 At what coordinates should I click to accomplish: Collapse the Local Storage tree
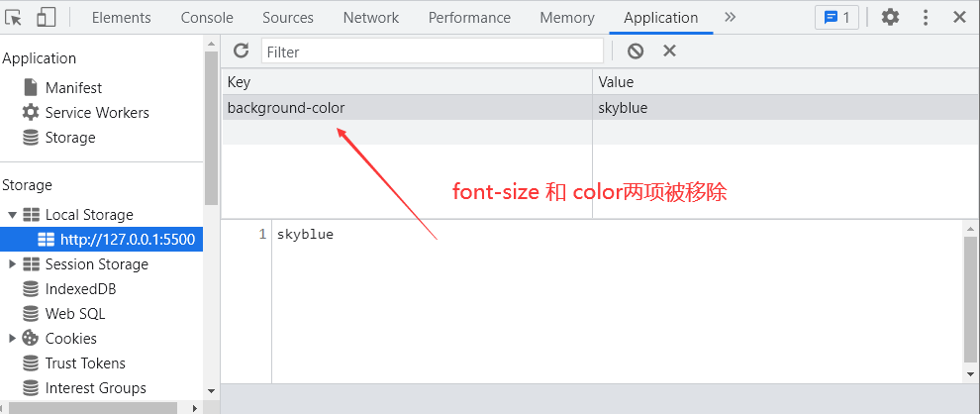click(12, 215)
